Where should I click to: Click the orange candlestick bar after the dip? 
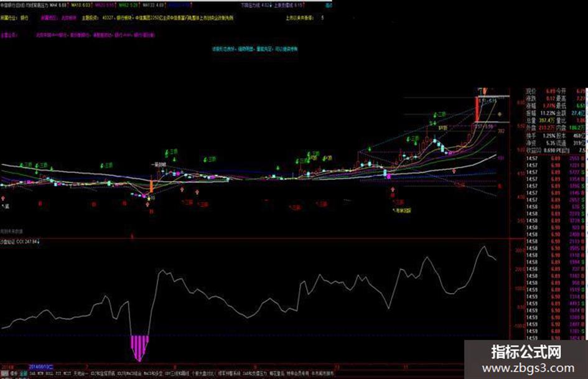151,187
